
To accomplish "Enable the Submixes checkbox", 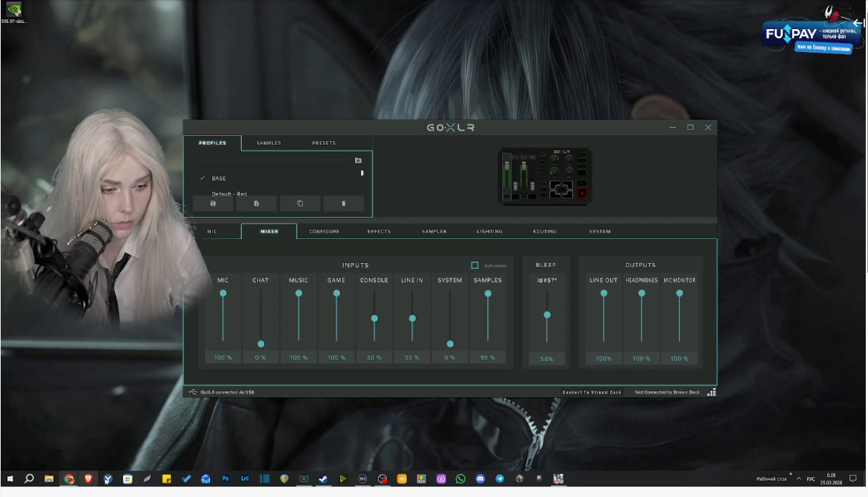I will [475, 265].
